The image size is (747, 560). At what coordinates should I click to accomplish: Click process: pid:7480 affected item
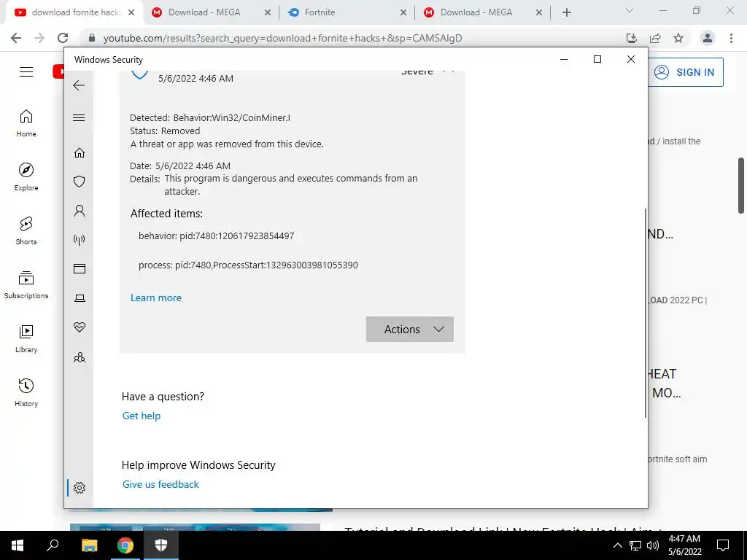click(x=248, y=265)
